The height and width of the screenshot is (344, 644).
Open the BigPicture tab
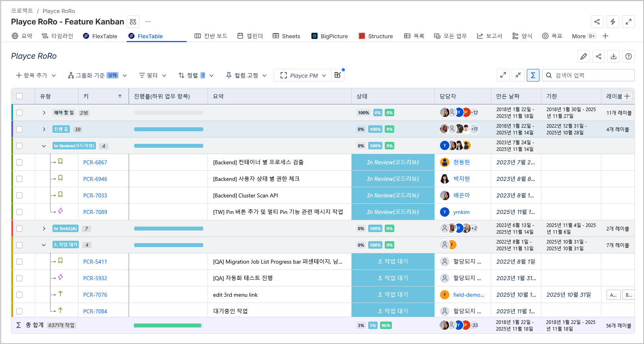(329, 36)
